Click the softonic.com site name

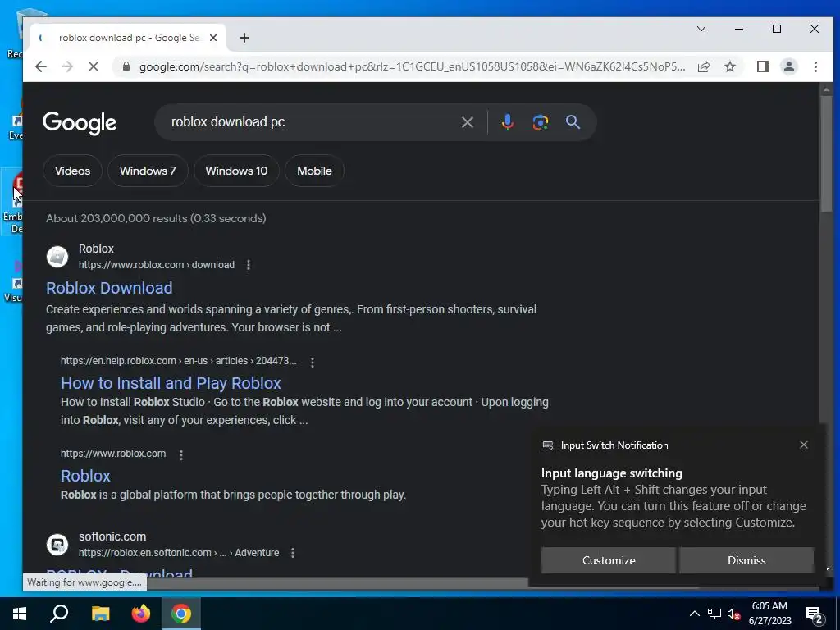tap(112, 536)
